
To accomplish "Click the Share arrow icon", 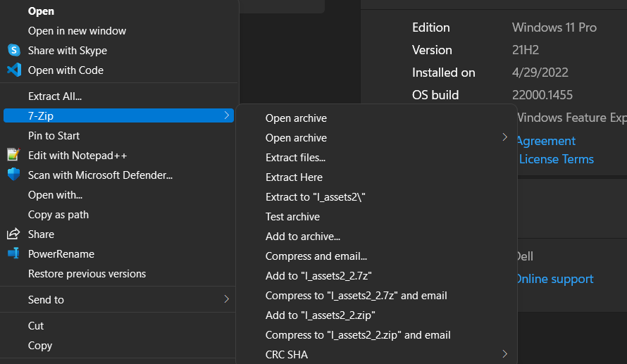I will click(x=13, y=234).
